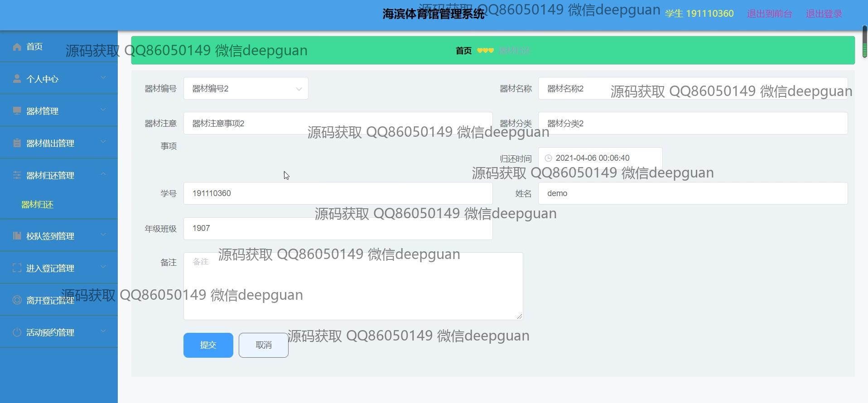Click the sliders icon for 器材归还管理
868x403 pixels.
[x=17, y=175]
